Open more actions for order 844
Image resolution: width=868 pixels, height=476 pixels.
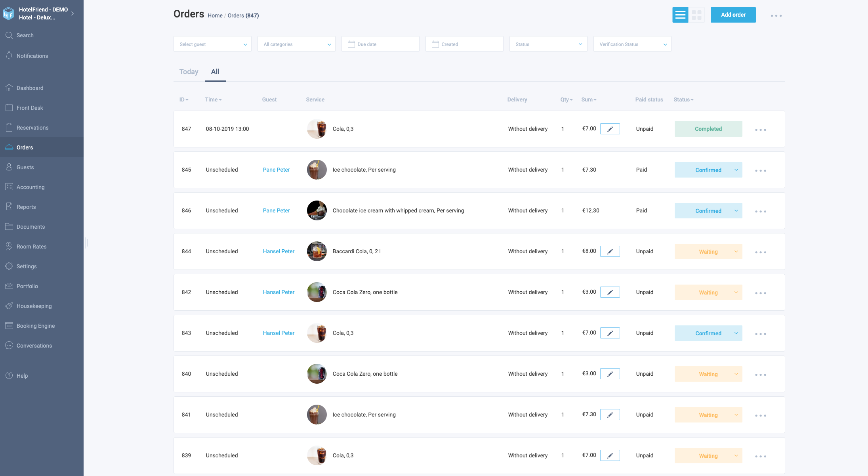(x=760, y=252)
